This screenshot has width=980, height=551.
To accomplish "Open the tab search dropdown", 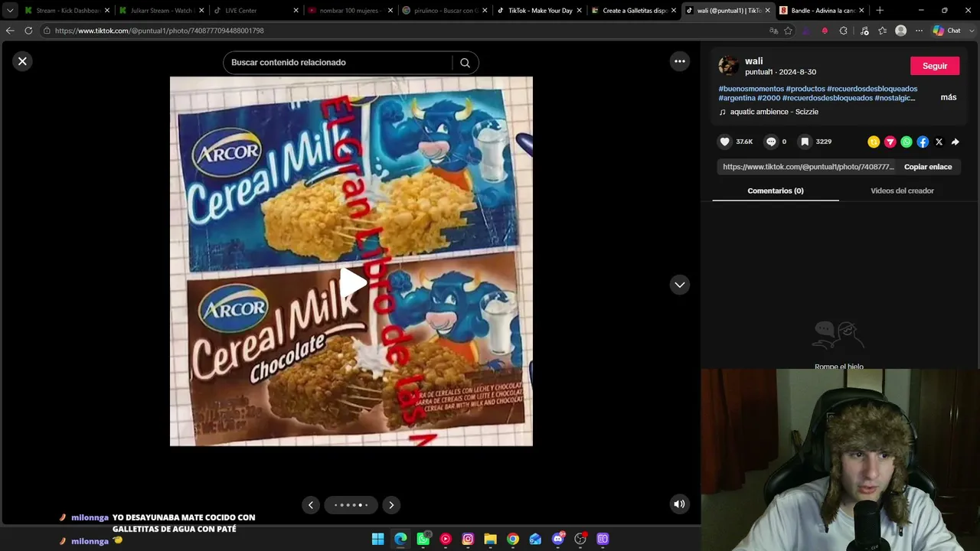I will [x=10, y=11].
